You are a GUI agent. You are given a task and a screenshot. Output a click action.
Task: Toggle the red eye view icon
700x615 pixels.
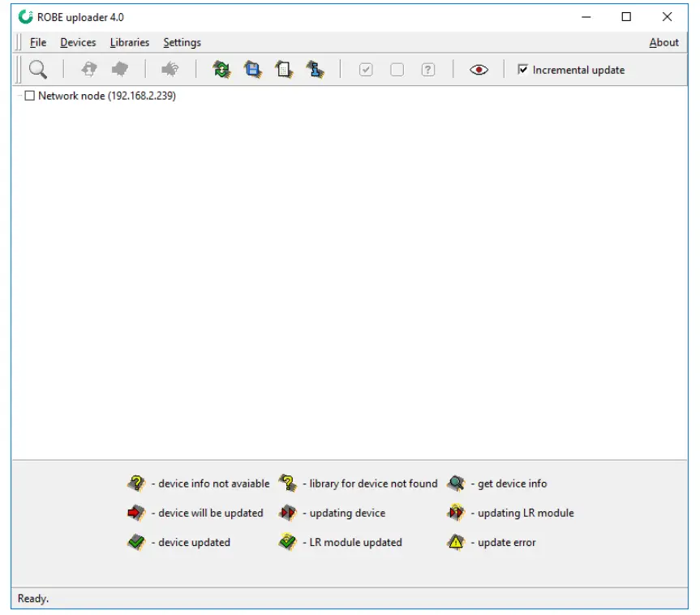tap(479, 70)
